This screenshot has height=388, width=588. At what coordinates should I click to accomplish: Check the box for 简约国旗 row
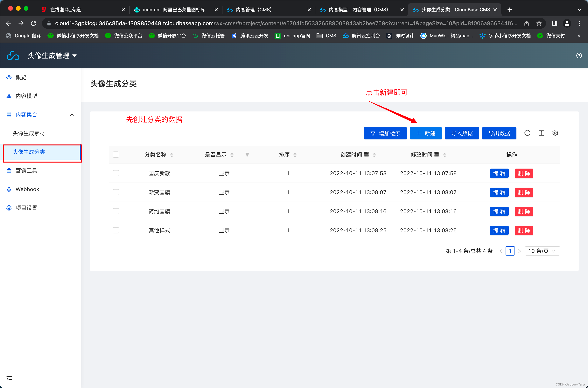[116, 211]
